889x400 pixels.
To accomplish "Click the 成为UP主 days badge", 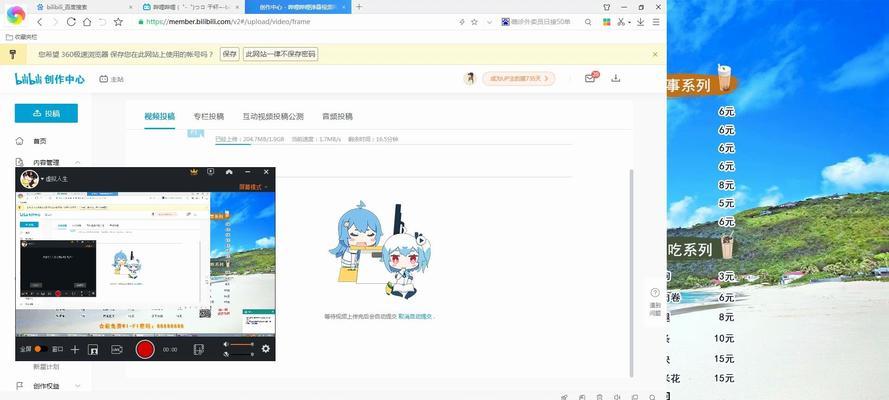I will [519, 79].
